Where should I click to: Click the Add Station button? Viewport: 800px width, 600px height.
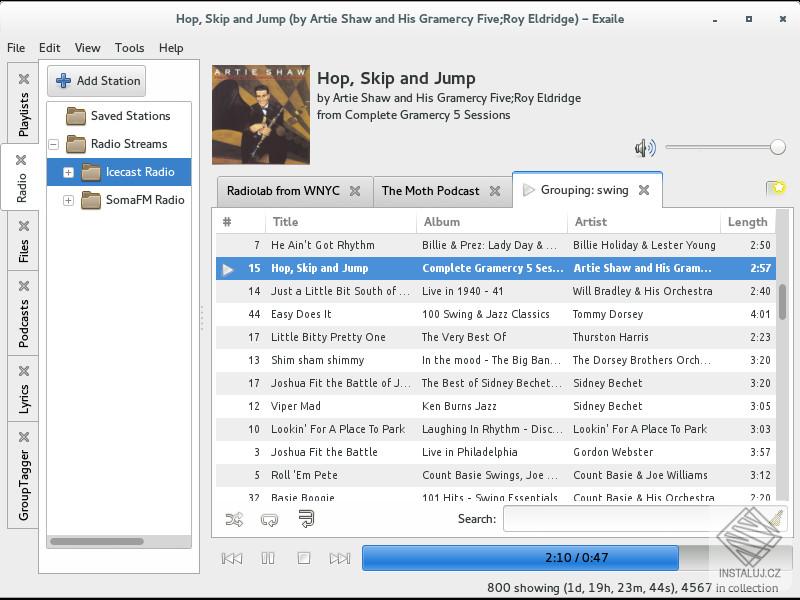pyautogui.click(x=96, y=81)
